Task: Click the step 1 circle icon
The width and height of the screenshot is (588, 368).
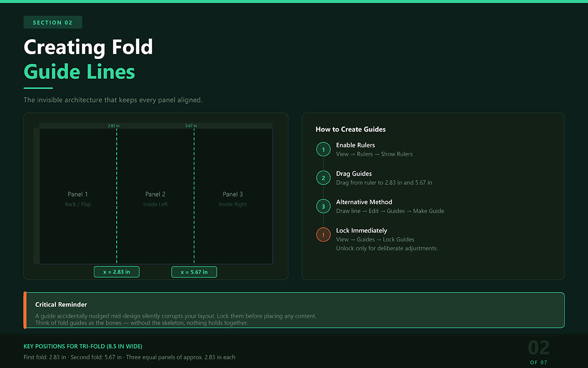Action: (323, 150)
